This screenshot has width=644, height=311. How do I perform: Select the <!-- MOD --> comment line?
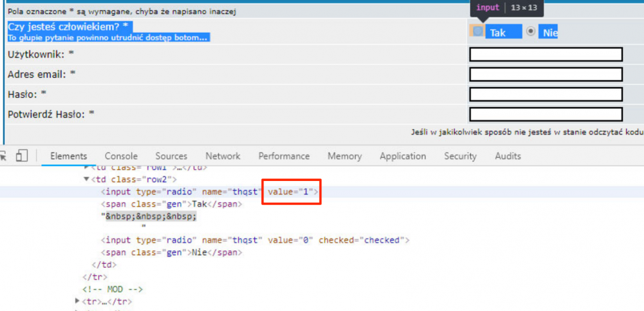(113, 289)
